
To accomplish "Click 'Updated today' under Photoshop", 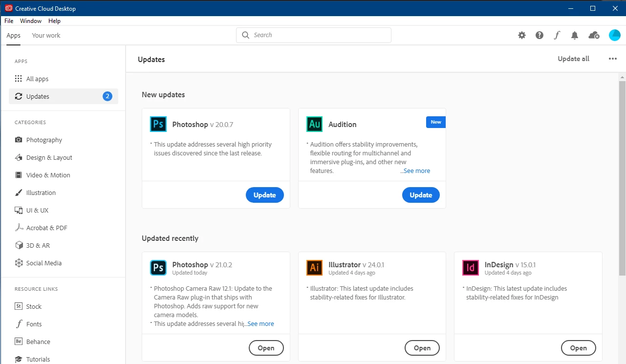I will point(190,273).
